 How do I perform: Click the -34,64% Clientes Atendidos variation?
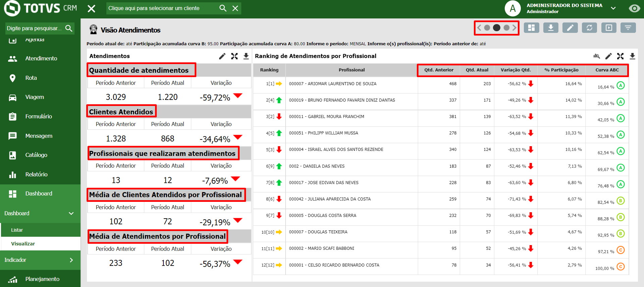[215, 139]
